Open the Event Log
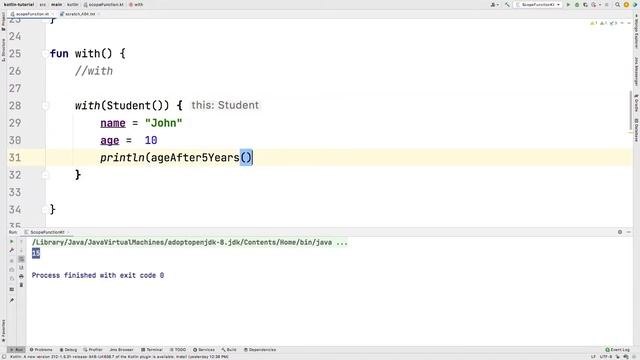 click(618, 350)
